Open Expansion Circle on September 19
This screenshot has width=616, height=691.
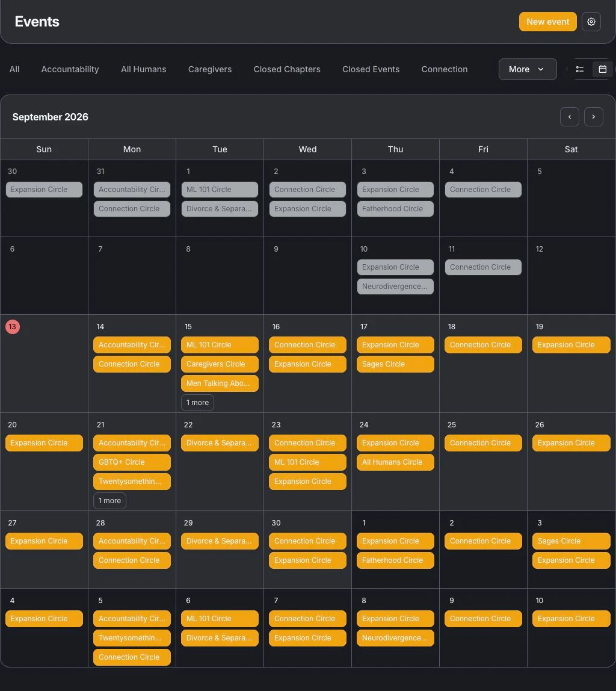(x=571, y=345)
